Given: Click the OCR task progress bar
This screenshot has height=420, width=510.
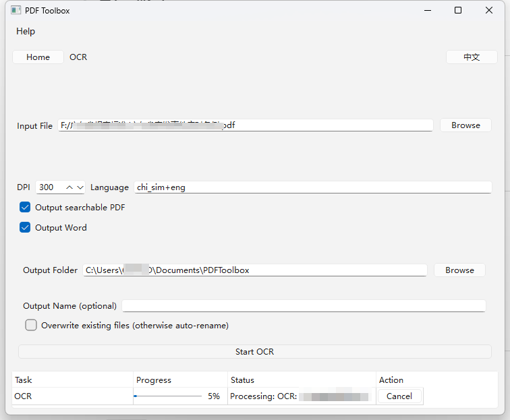Looking at the screenshot, I should (168, 396).
